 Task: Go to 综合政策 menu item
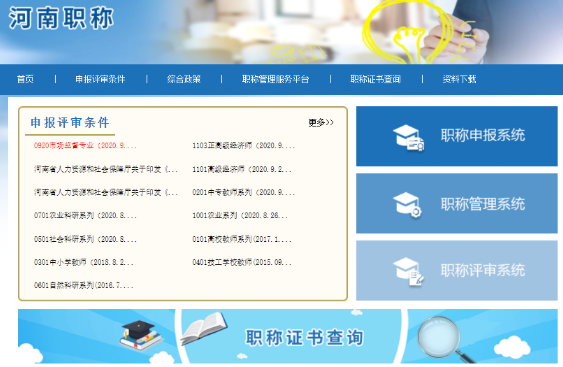(x=184, y=79)
